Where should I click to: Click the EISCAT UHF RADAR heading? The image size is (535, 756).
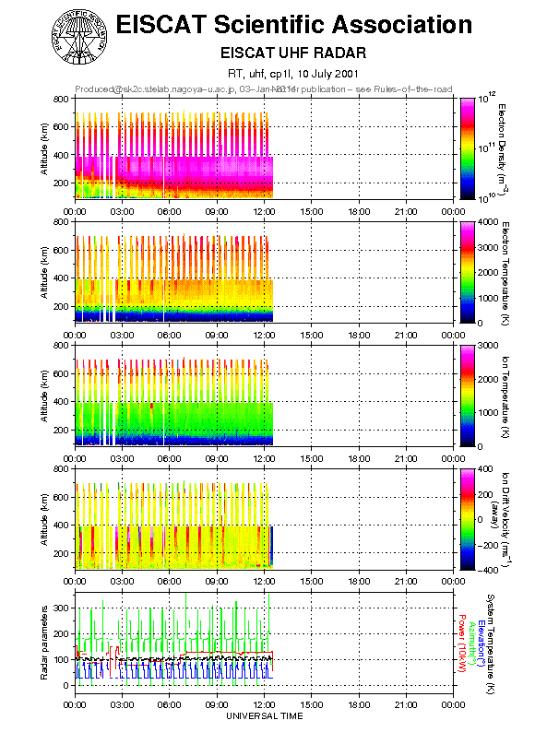[293, 53]
